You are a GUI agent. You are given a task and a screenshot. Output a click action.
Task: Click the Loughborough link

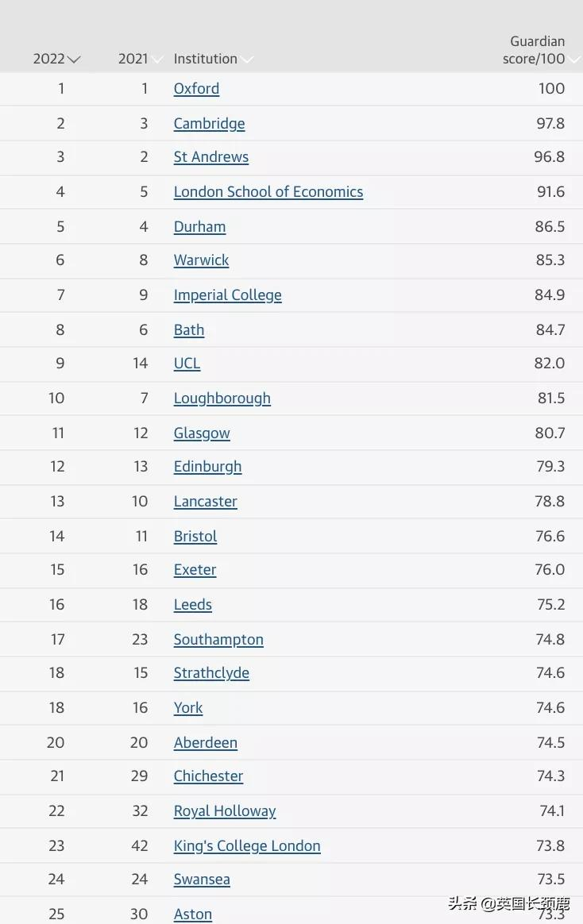[222, 398]
